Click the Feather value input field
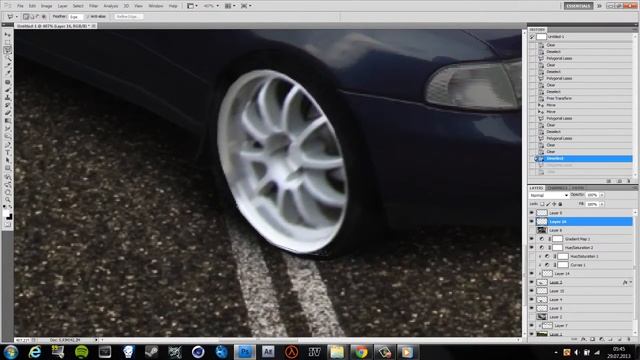 [x=75, y=17]
